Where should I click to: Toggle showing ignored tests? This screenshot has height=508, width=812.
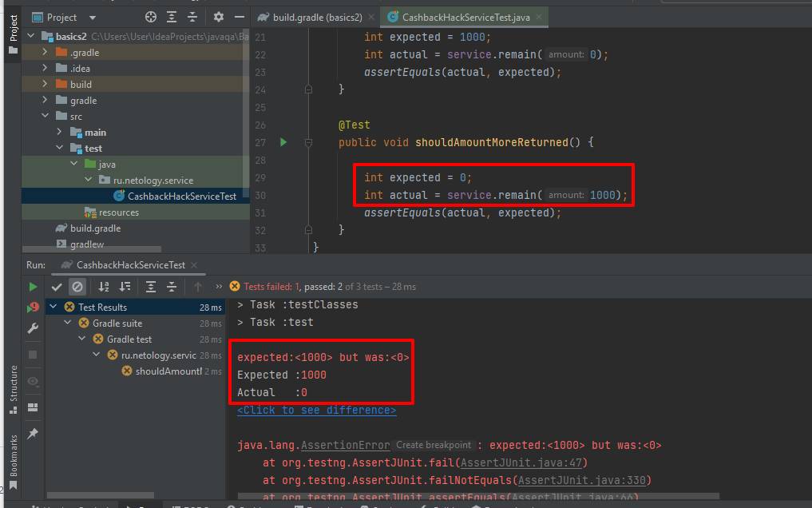(77, 286)
